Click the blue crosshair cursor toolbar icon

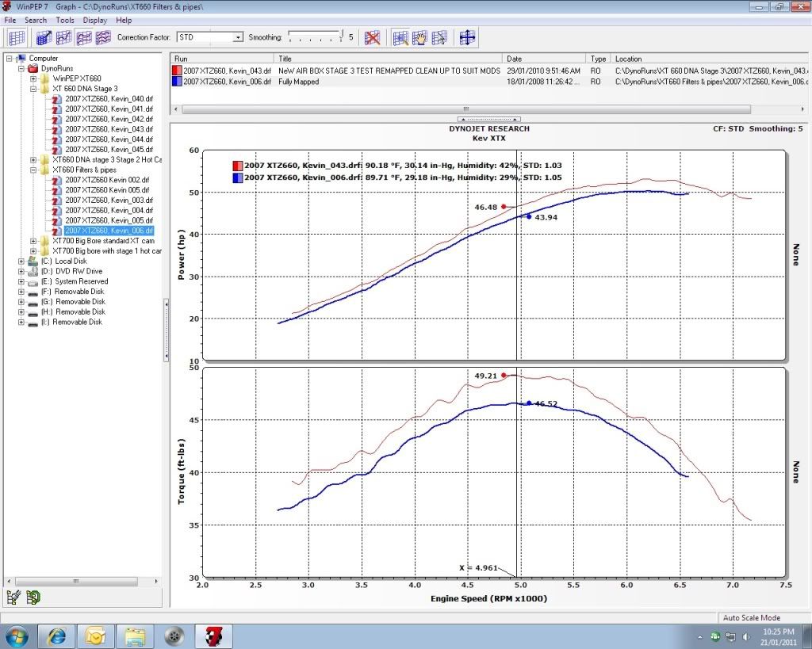pyautogui.click(x=467, y=37)
